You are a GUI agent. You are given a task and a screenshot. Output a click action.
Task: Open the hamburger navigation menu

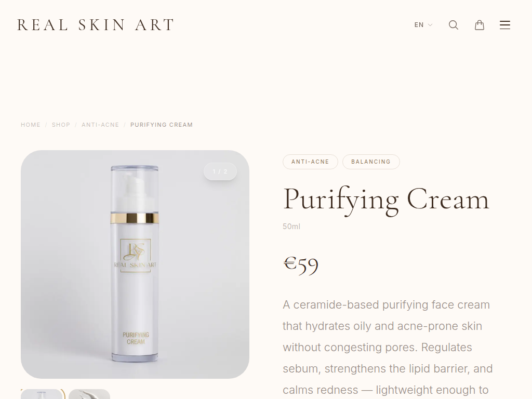pyautogui.click(x=505, y=25)
